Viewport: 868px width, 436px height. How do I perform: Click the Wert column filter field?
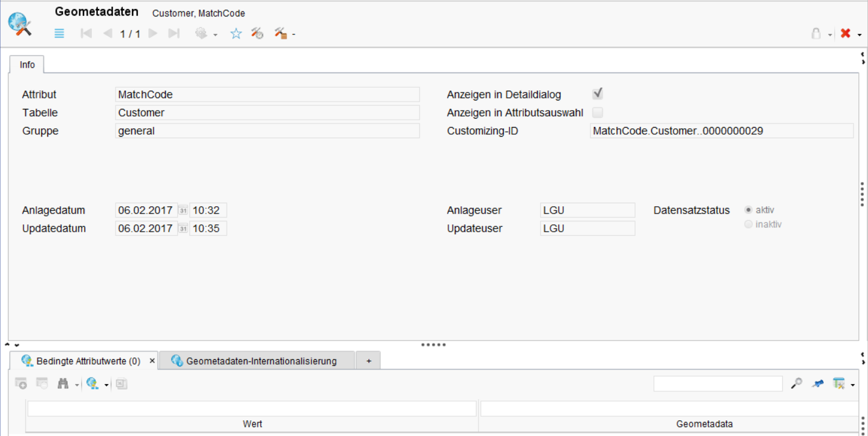252,409
